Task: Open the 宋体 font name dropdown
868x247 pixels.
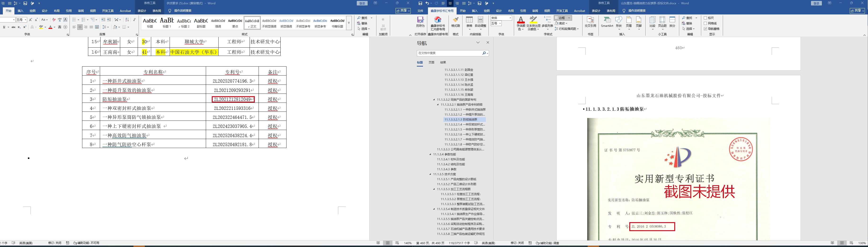Action: pos(510,18)
